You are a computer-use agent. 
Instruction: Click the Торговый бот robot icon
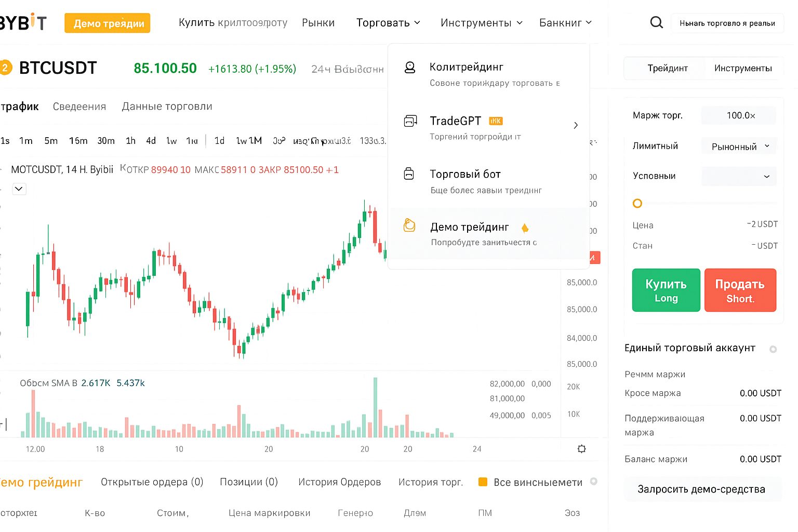pos(409,174)
